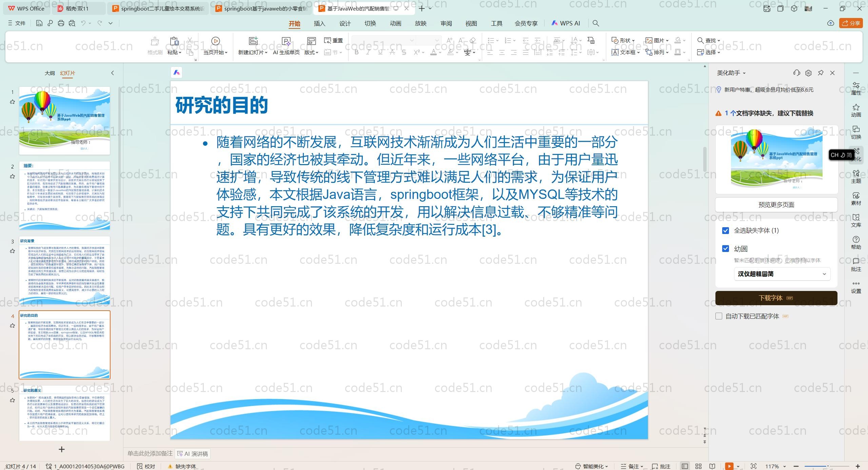Image resolution: width=868 pixels, height=470 pixels.
Task: Open the AI generate single page tool
Action: coord(286,41)
